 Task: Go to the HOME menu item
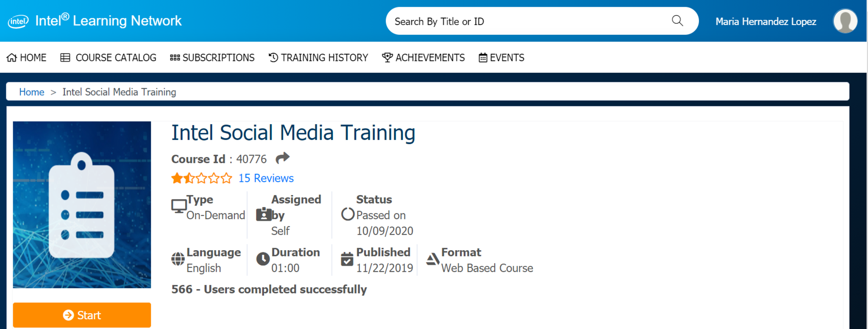pos(27,58)
